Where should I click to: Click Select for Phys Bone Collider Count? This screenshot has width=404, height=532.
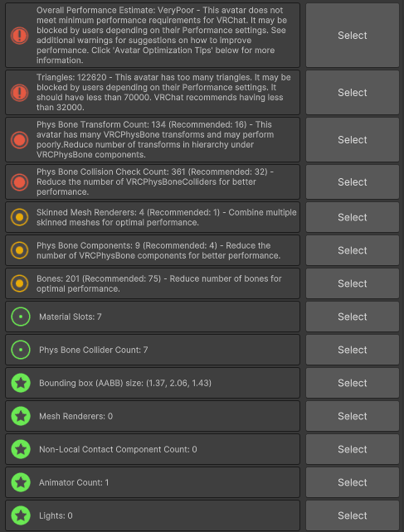(x=353, y=350)
